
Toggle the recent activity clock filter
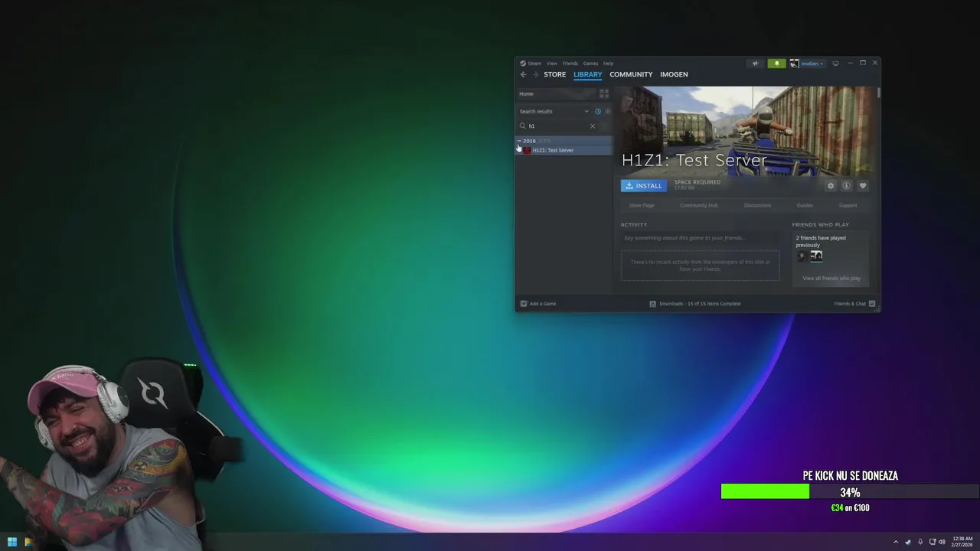[x=598, y=111]
